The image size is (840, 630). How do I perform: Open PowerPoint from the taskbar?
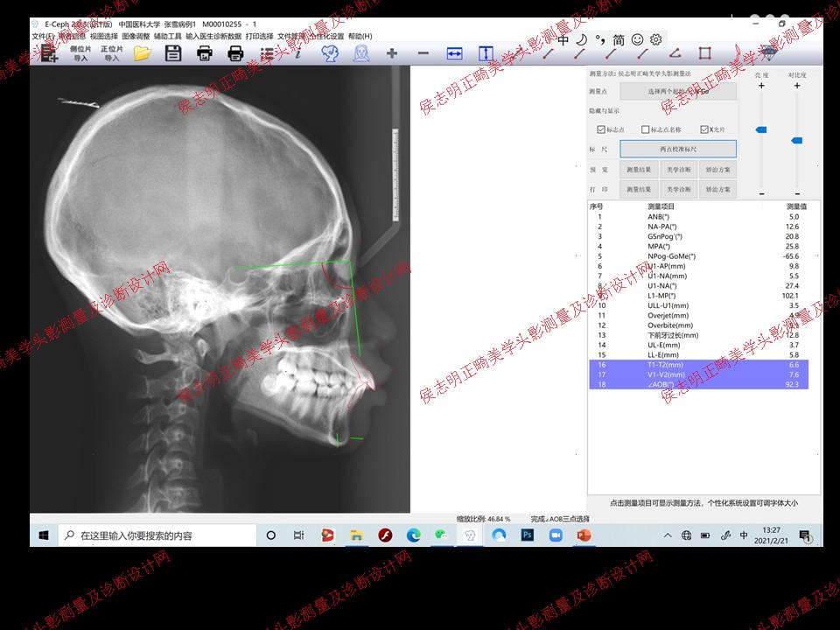584,535
